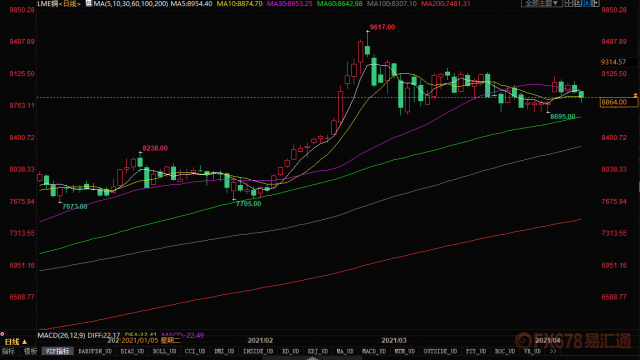The height and width of the screenshot is (361, 640).
Task: Click the 指标 tab at bottom left
Action: (x=8, y=351)
